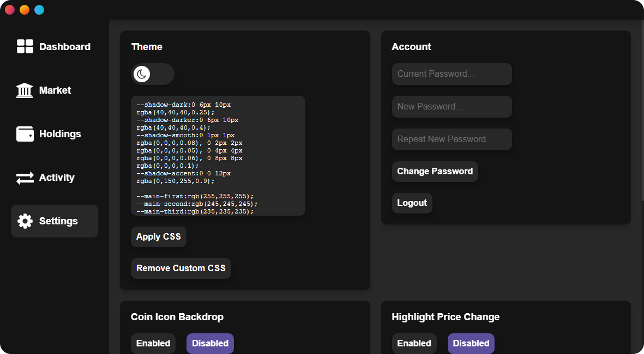Image resolution: width=644 pixels, height=354 pixels.
Task: Click the Change Password button
Action: click(x=435, y=172)
